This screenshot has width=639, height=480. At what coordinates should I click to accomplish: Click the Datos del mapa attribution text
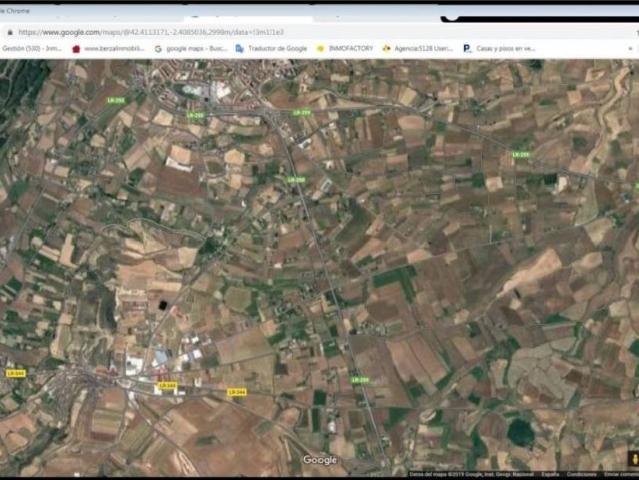pyautogui.click(x=470, y=474)
